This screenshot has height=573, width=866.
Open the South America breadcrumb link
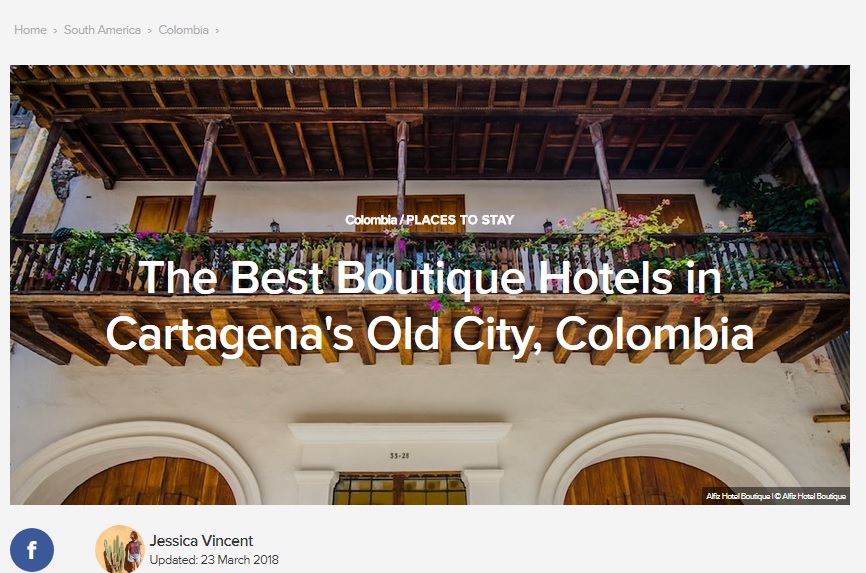tap(102, 30)
